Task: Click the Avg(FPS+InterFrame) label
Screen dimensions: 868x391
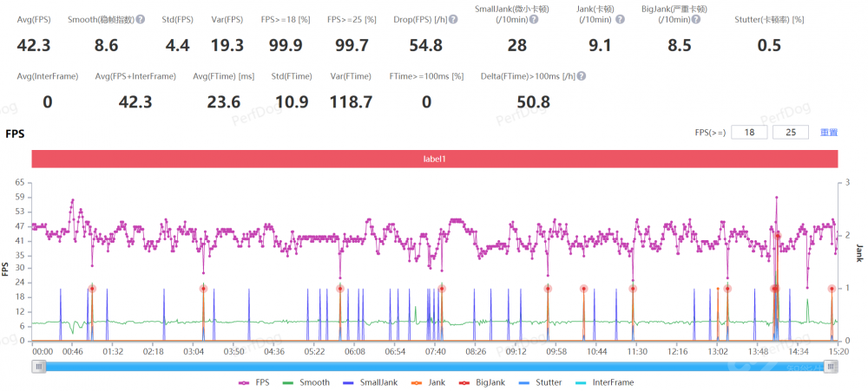Action: point(135,76)
